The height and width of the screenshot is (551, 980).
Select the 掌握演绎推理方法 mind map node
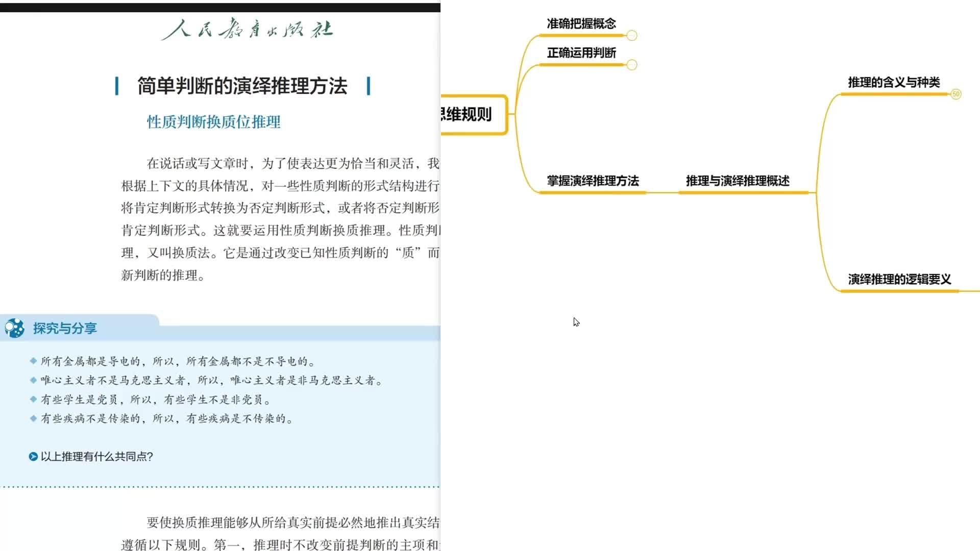(593, 181)
